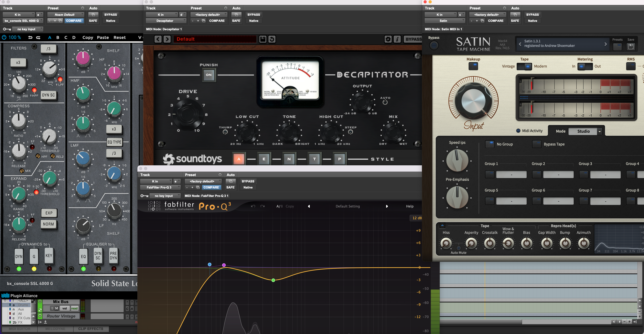Open Pro-Q 3 Help menu
644x334 pixels.
click(x=410, y=206)
